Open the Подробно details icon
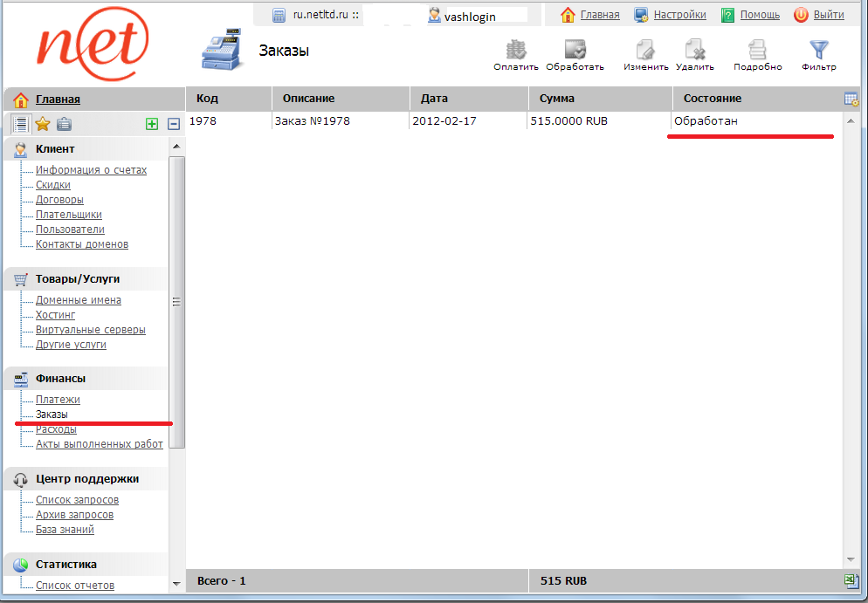Viewport: 868px width, 603px height. point(757,51)
